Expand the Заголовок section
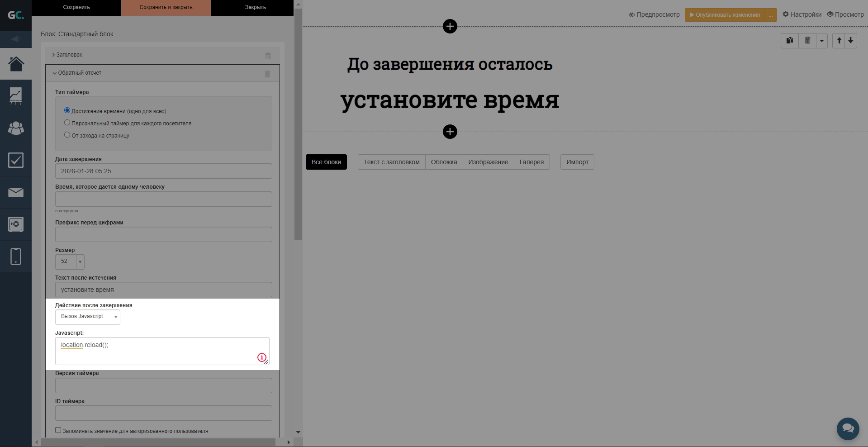 69,55
